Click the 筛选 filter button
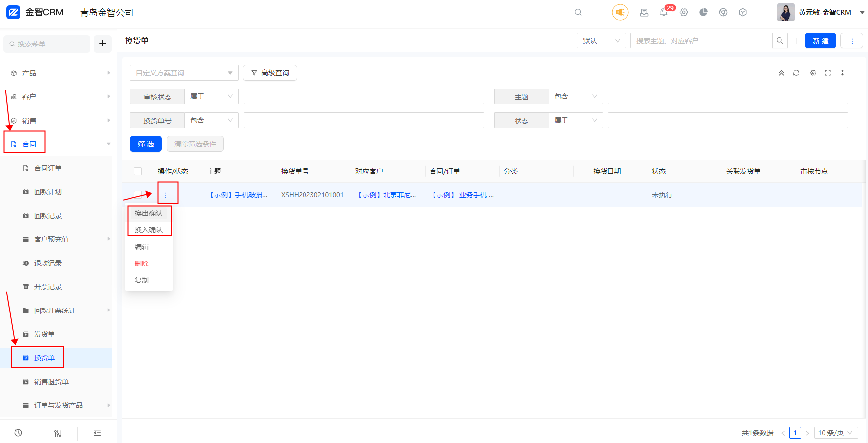The width and height of the screenshot is (868, 443). pos(146,144)
